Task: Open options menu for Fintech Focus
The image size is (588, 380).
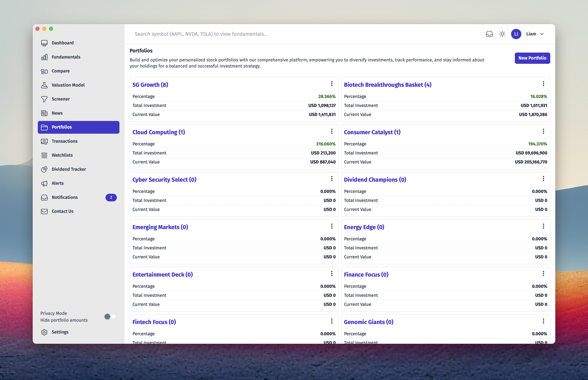Action: click(x=332, y=321)
